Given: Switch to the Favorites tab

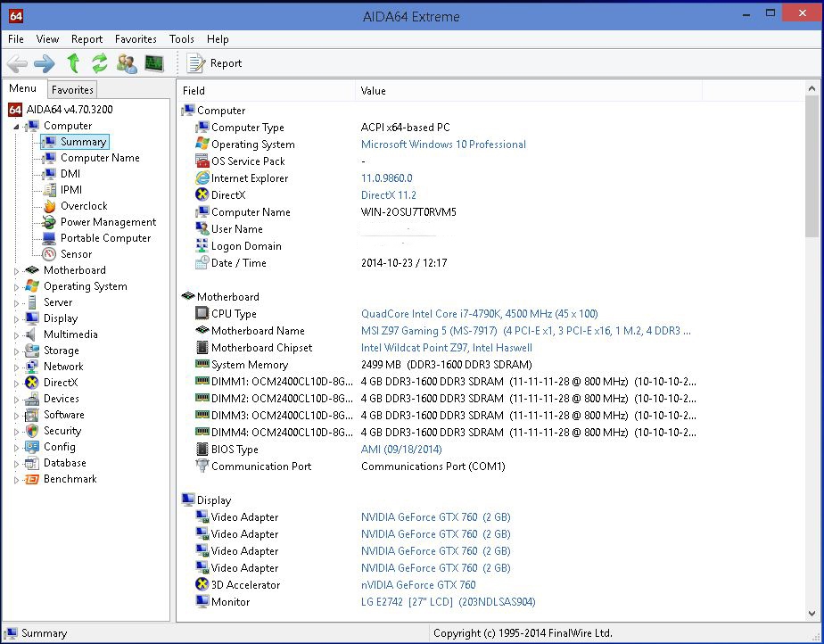Looking at the screenshot, I should point(72,90).
